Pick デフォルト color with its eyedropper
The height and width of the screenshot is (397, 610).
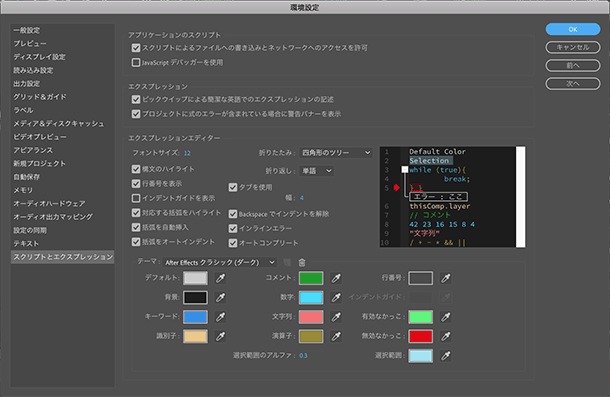pos(220,278)
